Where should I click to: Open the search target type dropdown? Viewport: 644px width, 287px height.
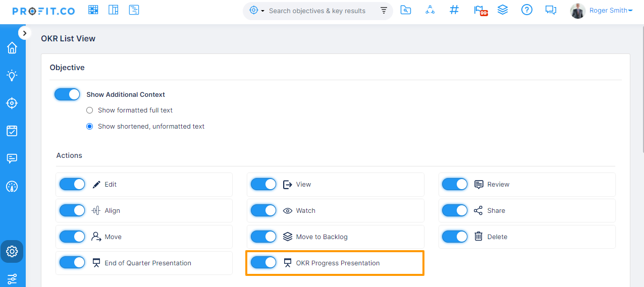pos(257,11)
